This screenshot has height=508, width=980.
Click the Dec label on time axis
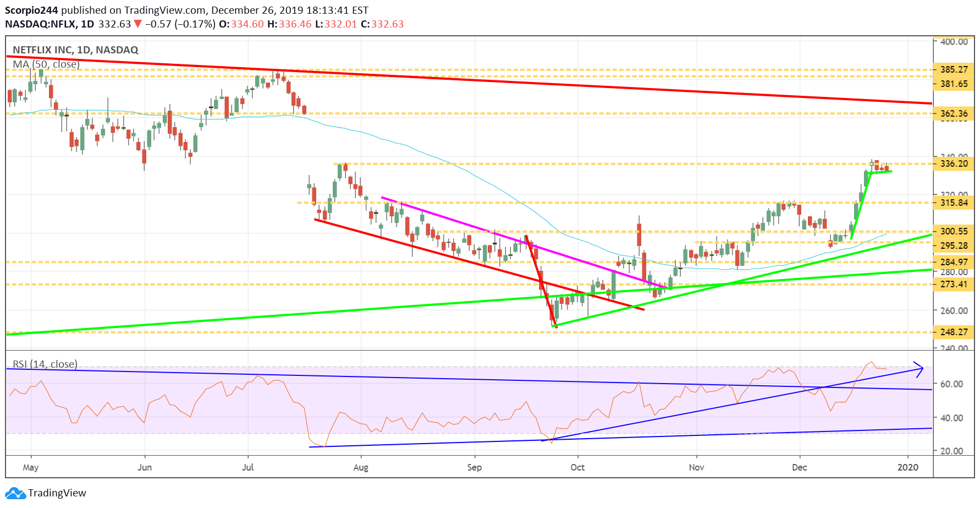click(x=800, y=467)
